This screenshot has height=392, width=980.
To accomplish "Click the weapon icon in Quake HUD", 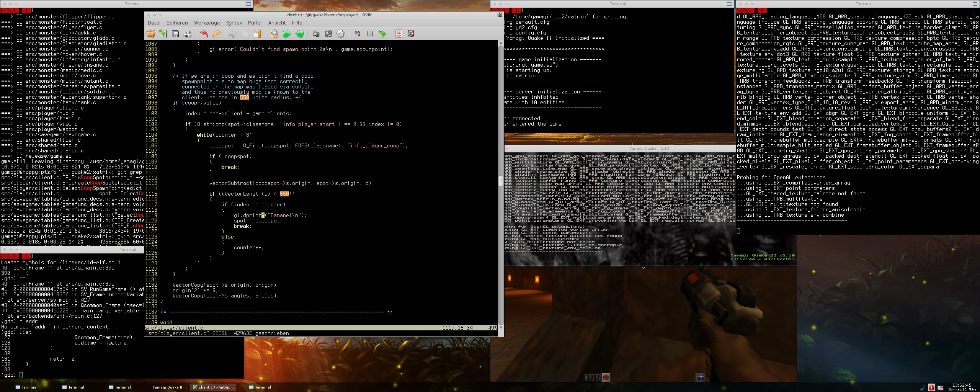I will [700, 378].
